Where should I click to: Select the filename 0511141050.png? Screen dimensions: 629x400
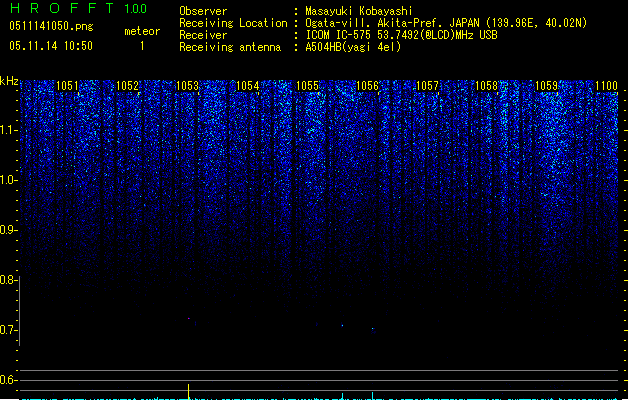pyautogui.click(x=51, y=26)
